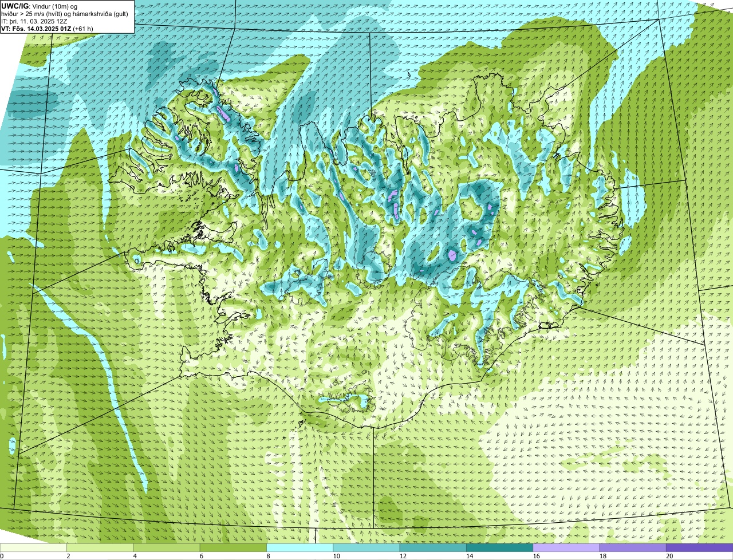Image resolution: width=733 pixels, height=560 pixels.
Task: Click the legend tick label '16'
Action: click(x=536, y=556)
